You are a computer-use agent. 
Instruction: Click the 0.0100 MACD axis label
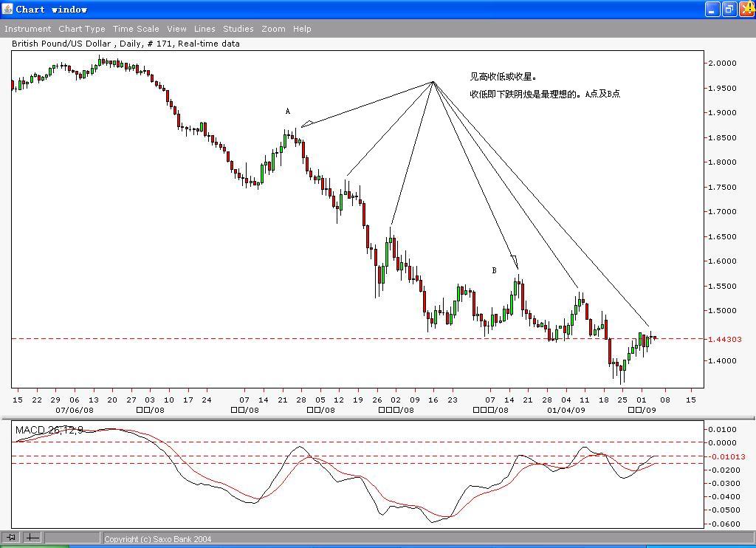[x=722, y=430]
